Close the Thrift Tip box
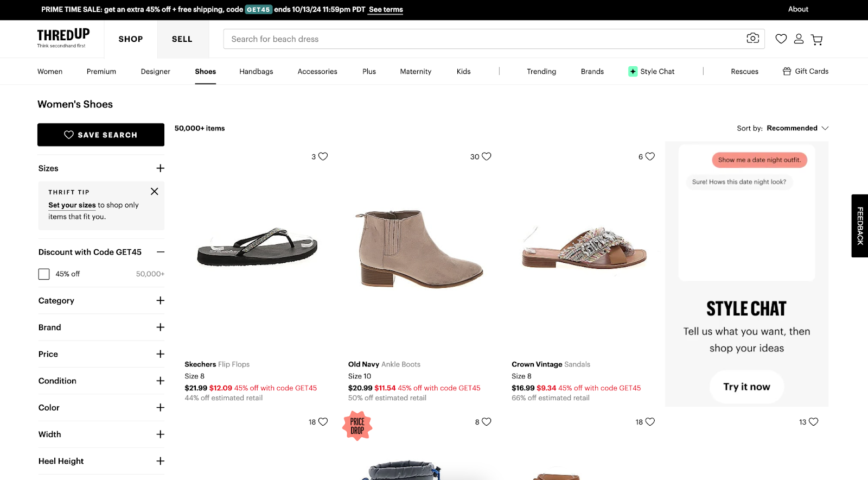The width and height of the screenshot is (868, 480). [155, 191]
